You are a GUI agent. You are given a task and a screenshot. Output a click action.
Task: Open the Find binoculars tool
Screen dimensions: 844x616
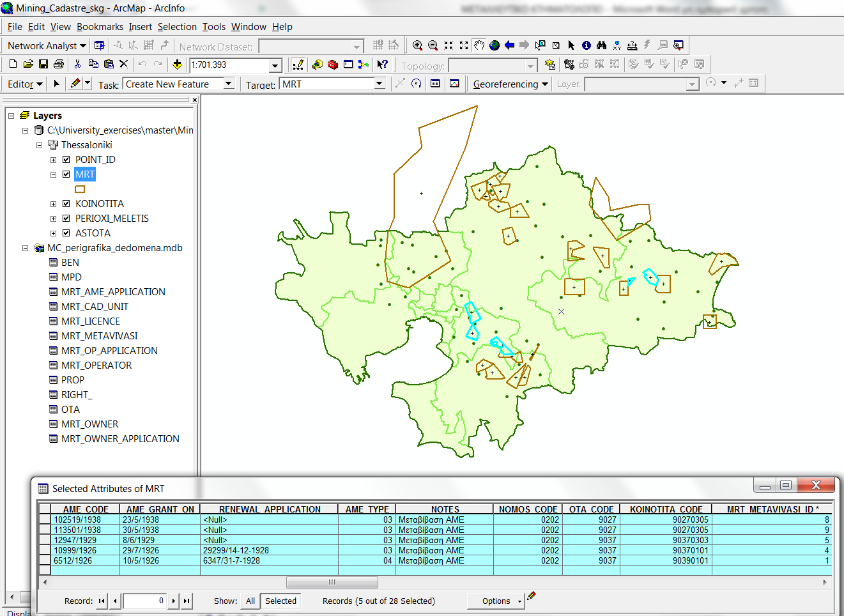click(601, 45)
